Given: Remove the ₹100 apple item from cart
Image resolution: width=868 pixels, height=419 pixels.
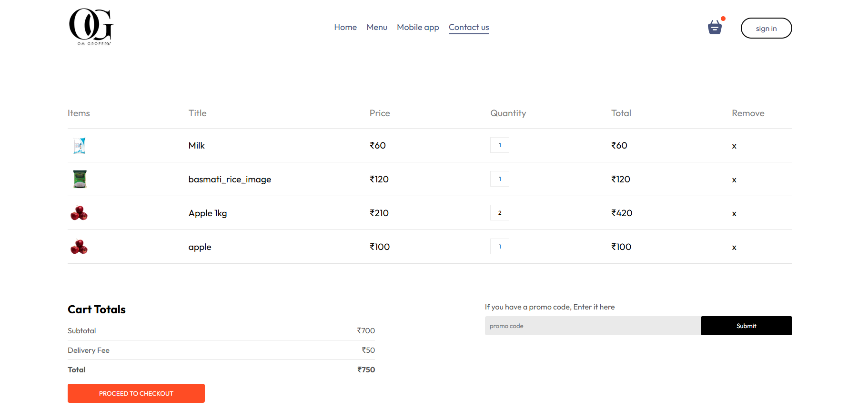Looking at the screenshot, I should [734, 248].
